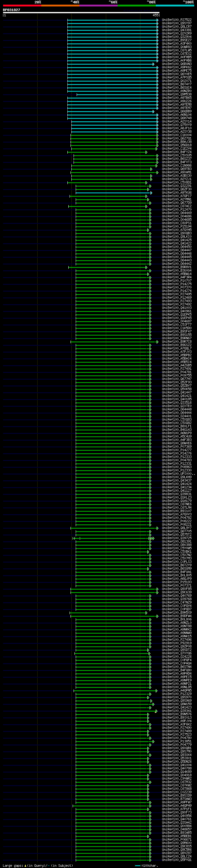This screenshot has height=868, width=197.
Task: Open hit UniRef100_B9SEZ7
Action: click(176, 40)
